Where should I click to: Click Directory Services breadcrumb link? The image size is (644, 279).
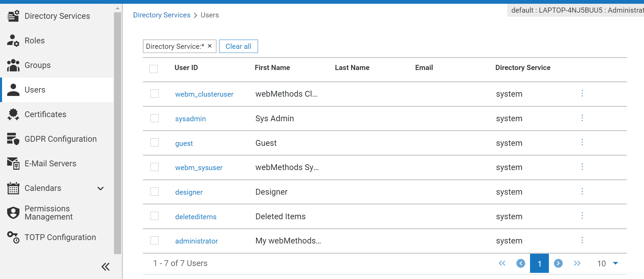[162, 15]
